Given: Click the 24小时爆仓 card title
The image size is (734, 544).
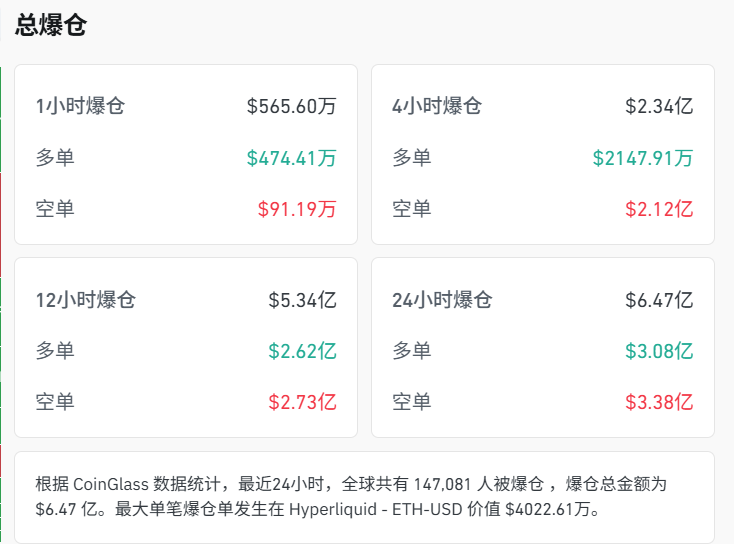Looking at the screenshot, I should coord(442,300).
